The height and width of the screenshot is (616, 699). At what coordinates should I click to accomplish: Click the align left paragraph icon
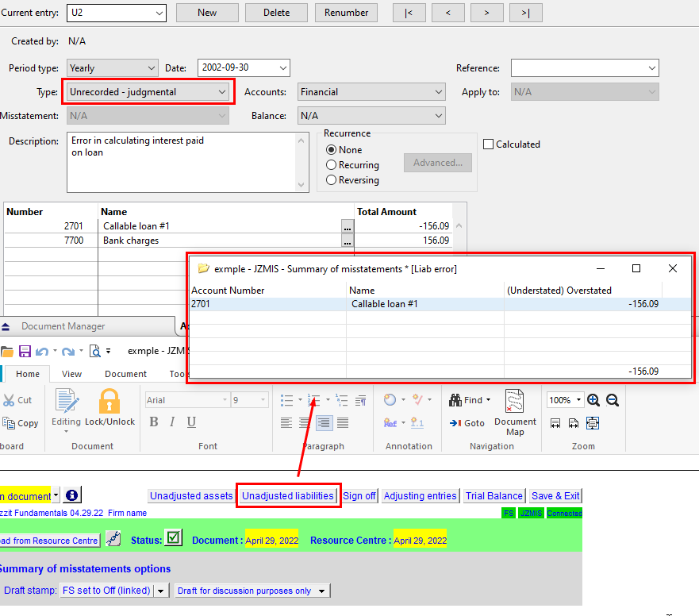tap(286, 422)
